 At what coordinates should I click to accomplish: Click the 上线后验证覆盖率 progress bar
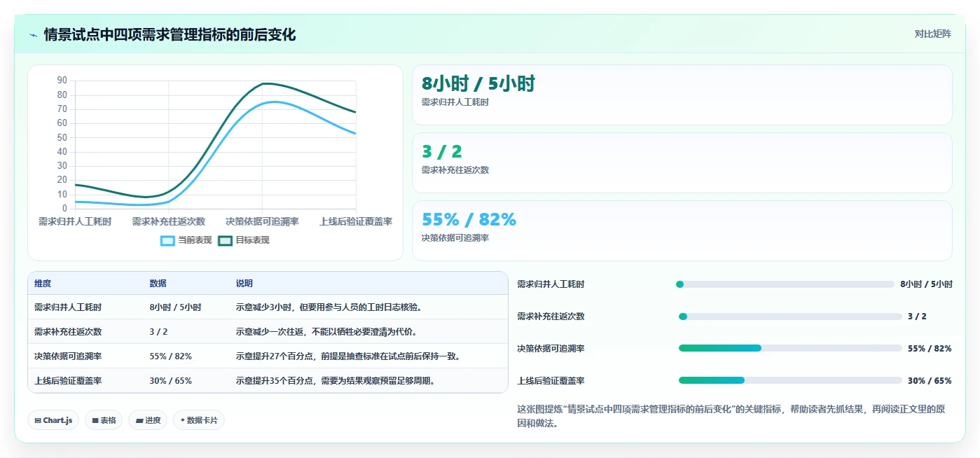[790, 380]
